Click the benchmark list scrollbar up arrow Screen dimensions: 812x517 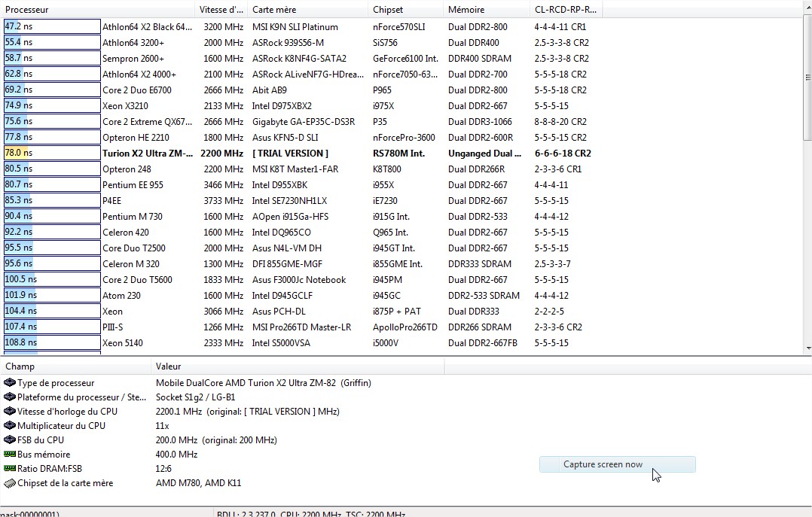click(807, 8)
